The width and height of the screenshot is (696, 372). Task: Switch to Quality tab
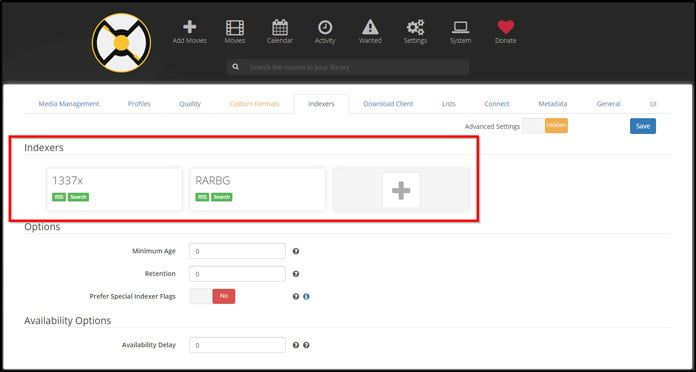click(190, 104)
